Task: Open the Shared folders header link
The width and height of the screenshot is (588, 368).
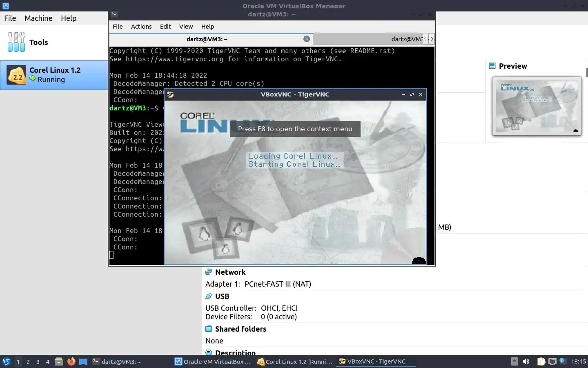Action: 241,329
